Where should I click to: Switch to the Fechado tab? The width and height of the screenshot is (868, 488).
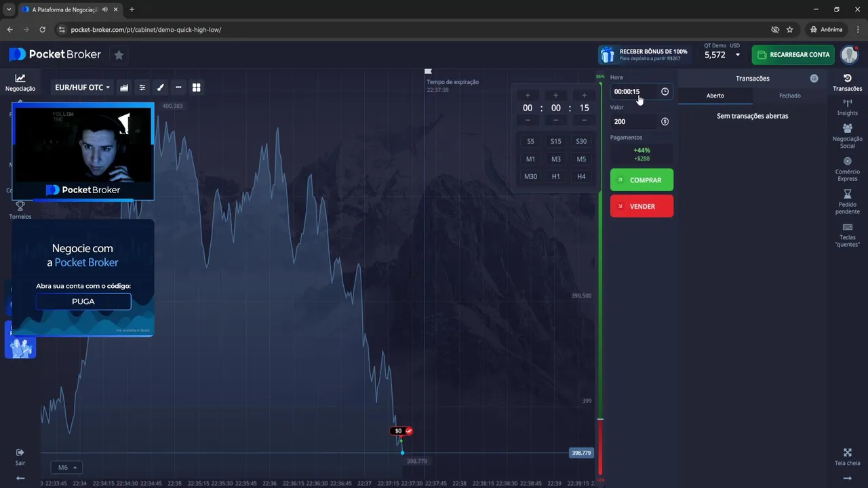(789, 96)
